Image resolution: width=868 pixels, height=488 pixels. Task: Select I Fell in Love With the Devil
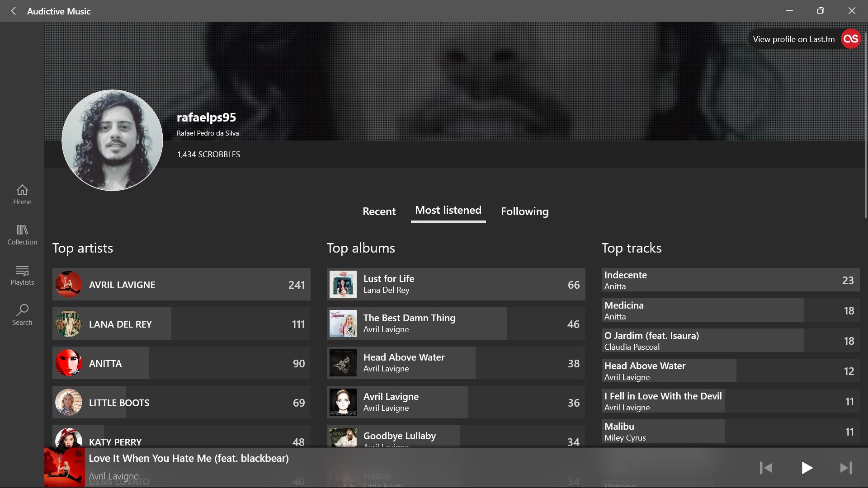731,401
